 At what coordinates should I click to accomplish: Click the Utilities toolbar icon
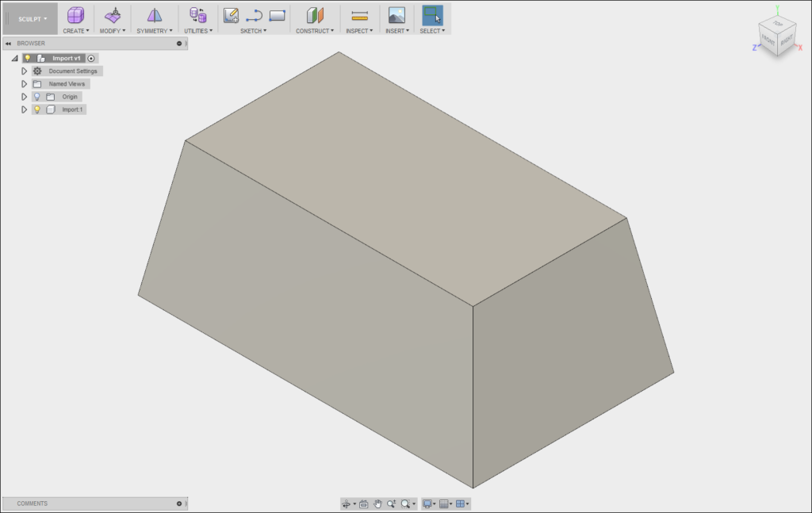tap(197, 16)
